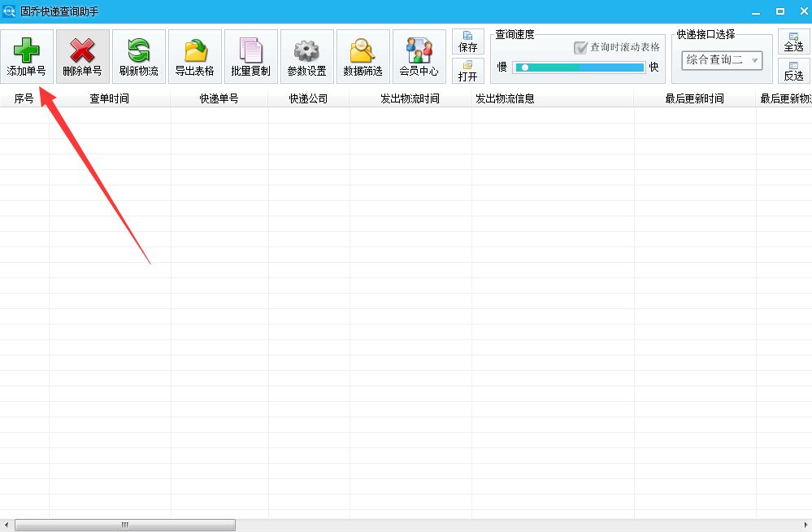Click the 删除单号 (Delete Number) icon
The height and width of the screenshot is (532, 812).
click(81, 55)
